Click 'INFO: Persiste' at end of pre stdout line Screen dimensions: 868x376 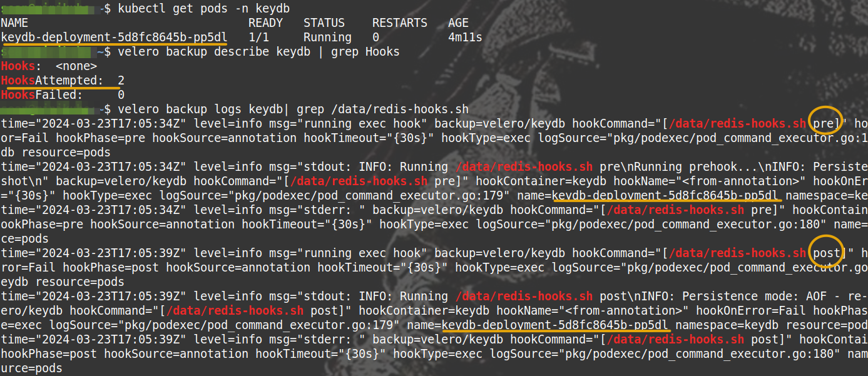[820, 167]
